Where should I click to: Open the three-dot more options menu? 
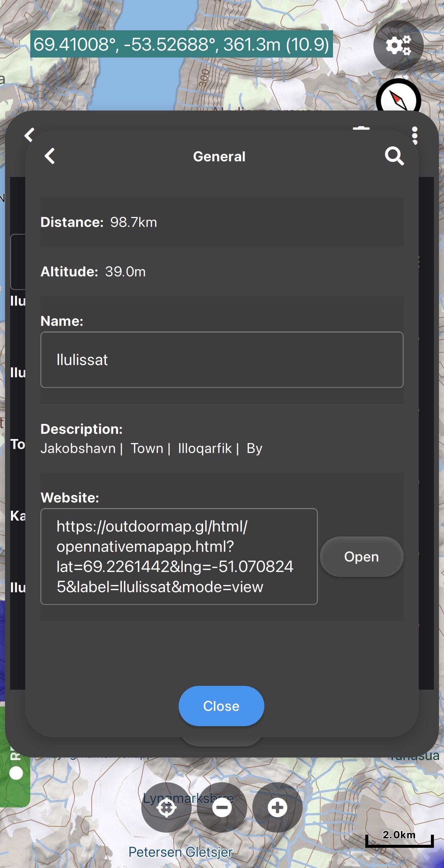[415, 136]
